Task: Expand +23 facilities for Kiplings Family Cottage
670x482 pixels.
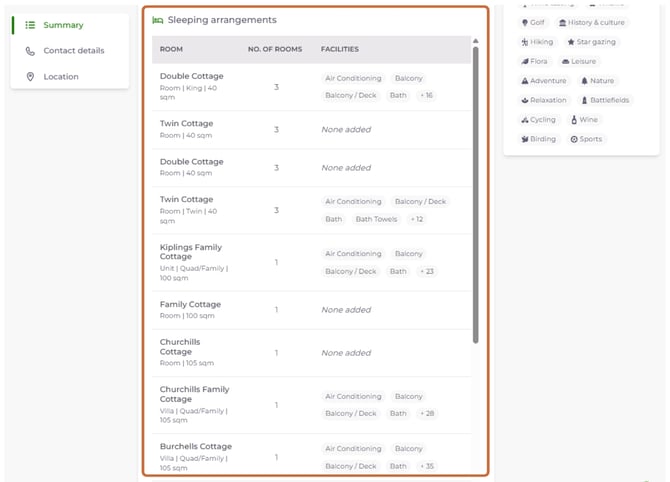Action: (427, 271)
